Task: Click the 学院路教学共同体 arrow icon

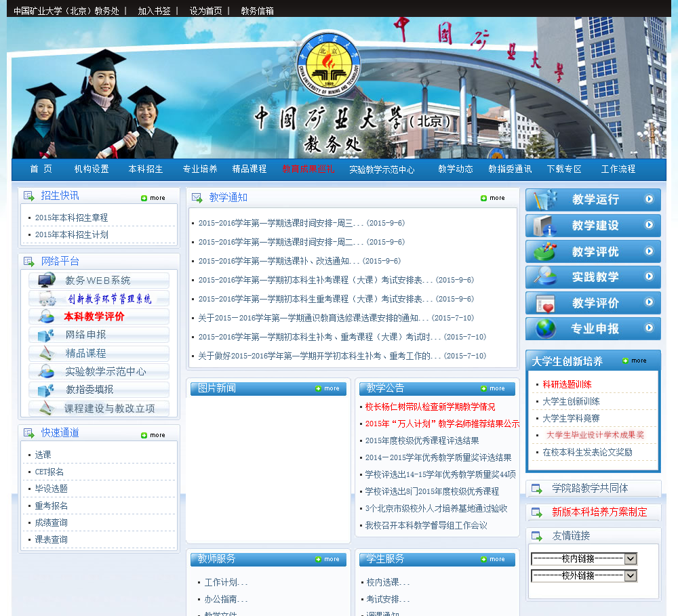Action: point(536,489)
